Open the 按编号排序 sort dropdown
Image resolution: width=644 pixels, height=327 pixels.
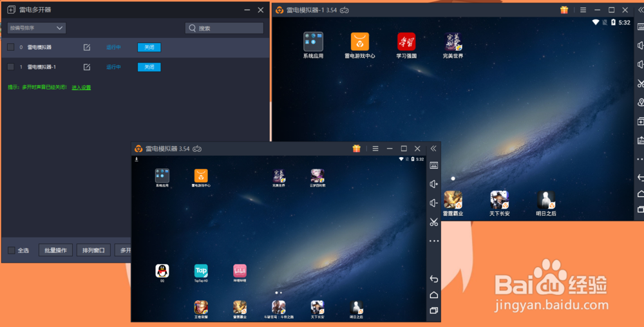pos(37,28)
